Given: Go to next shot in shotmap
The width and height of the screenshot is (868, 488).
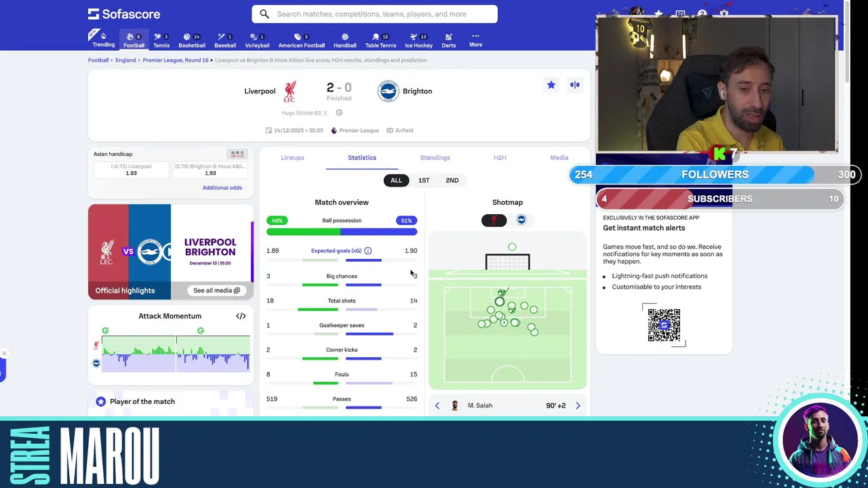Looking at the screenshot, I should click(578, 405).
